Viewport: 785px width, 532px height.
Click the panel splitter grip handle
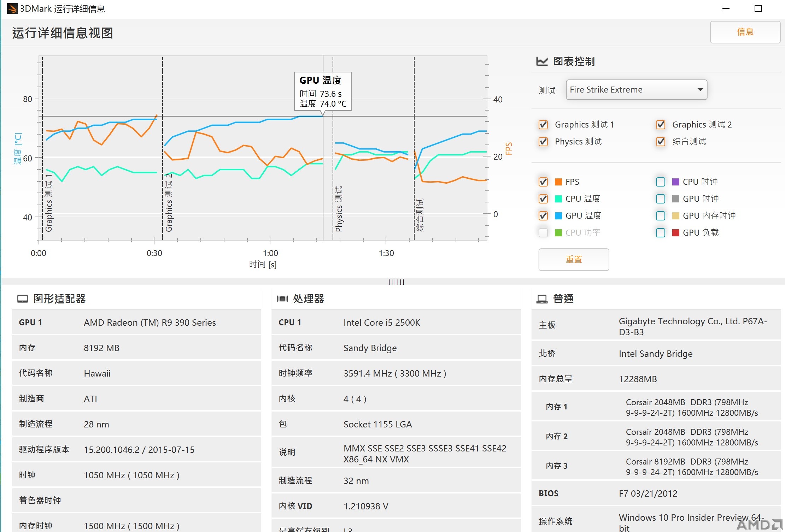pyautogui.click(x=396, y=282)
